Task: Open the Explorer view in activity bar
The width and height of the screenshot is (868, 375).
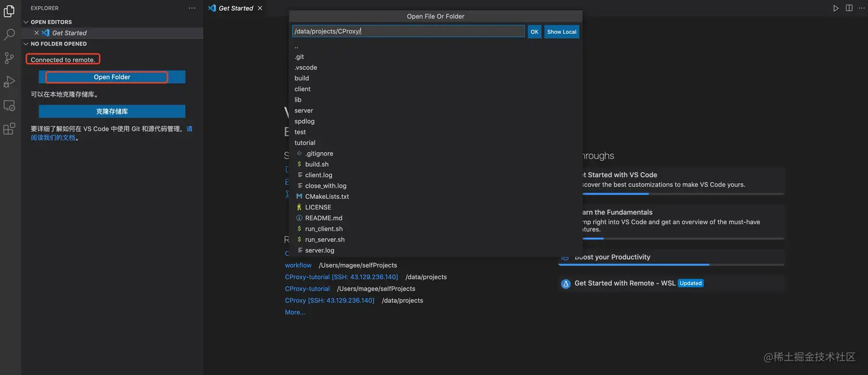Action: pos(9,11)
